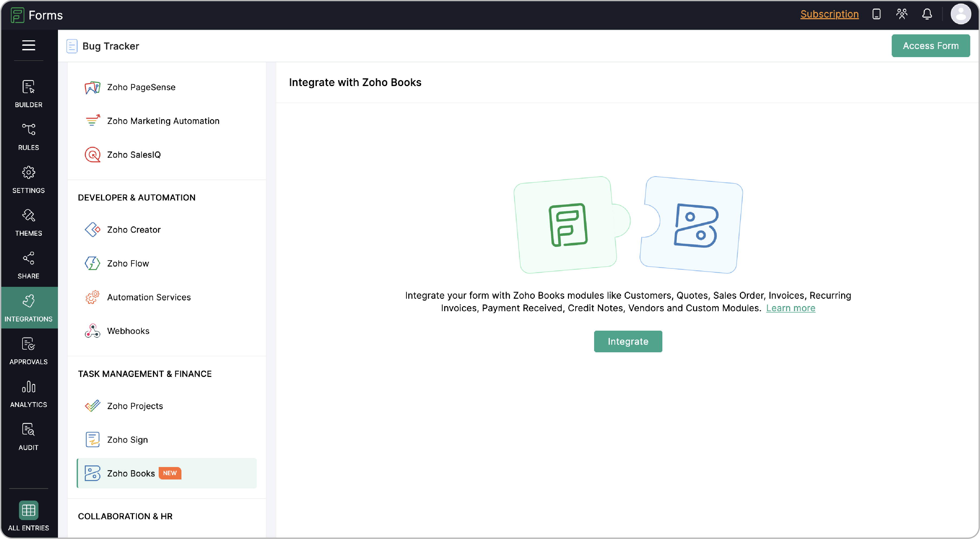This screenshot has width=980, height=539.
Task: Open Settings in sidebar
Action: click(28, 180)
